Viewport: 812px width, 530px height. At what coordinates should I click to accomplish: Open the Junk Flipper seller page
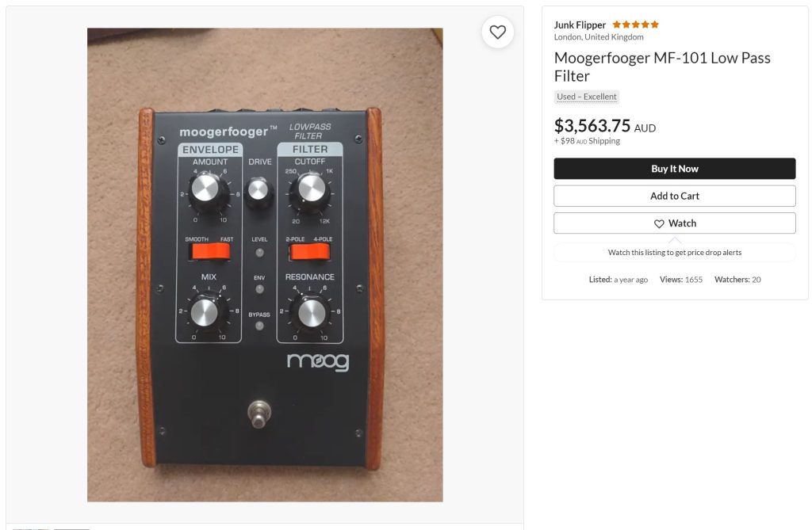click(580, 25)
